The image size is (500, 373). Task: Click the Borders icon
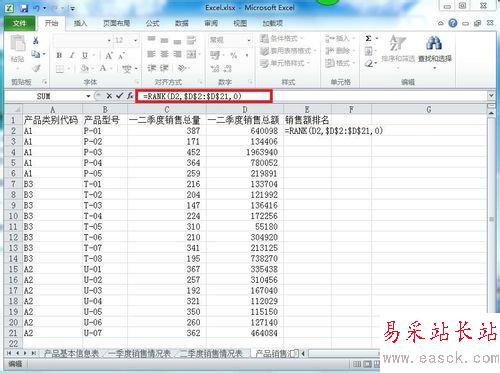point(60,69)
